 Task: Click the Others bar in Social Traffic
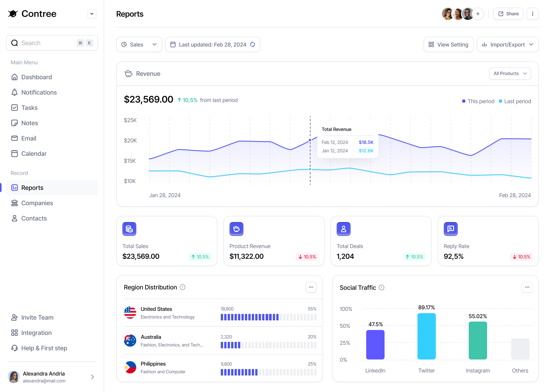[x=520, y=349]
